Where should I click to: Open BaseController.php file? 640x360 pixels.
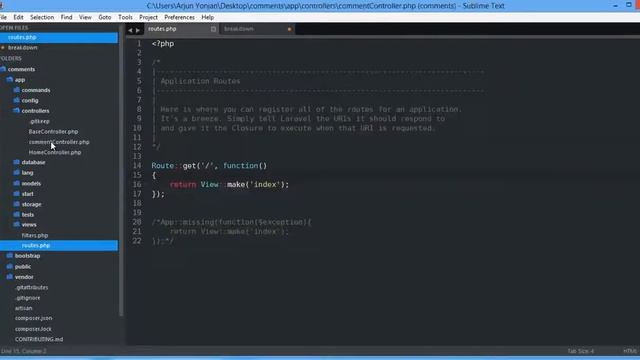(53, 131)
